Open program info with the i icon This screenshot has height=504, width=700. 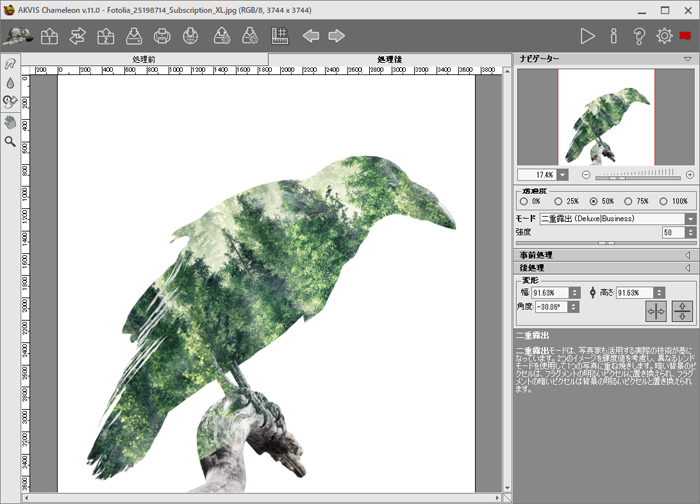[614, 36]
